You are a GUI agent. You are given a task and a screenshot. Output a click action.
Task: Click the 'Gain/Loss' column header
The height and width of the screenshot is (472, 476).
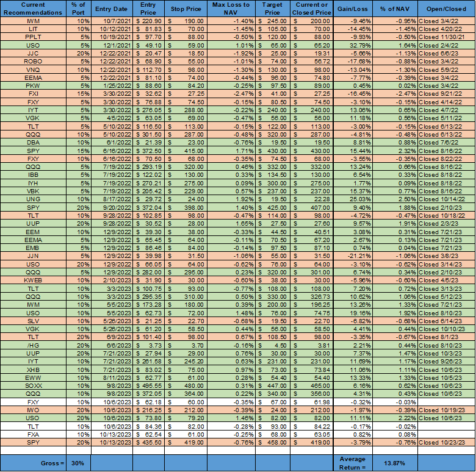(353, 9)
